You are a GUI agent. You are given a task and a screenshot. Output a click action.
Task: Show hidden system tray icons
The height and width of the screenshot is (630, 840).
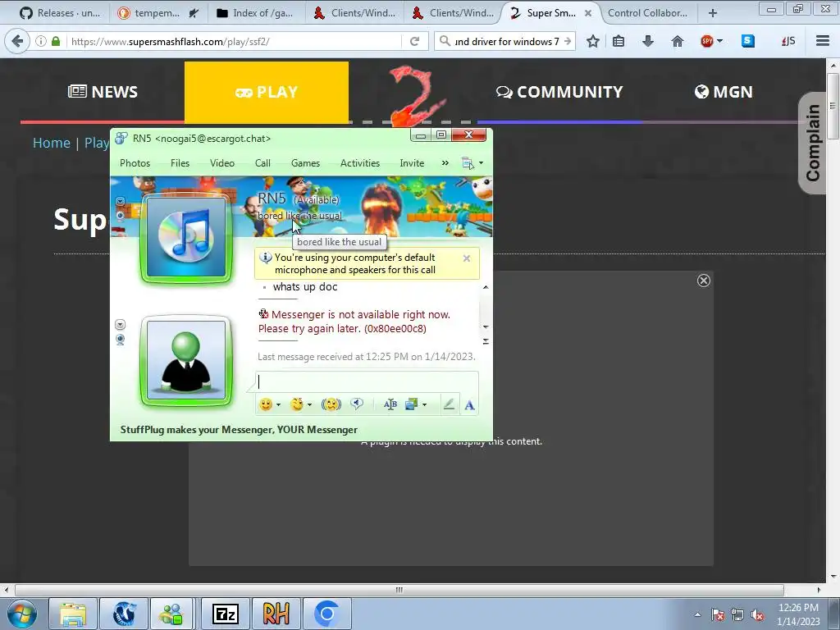pos(697,615)
